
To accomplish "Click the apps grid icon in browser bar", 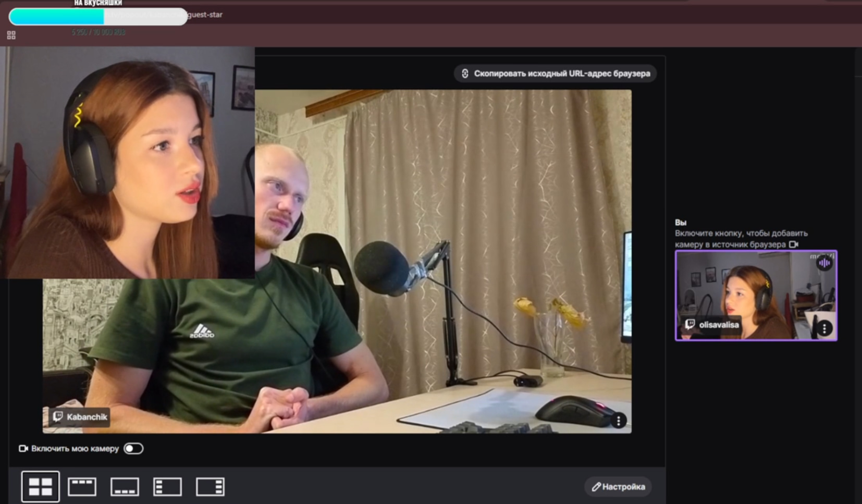I will (x=11, y=35).
